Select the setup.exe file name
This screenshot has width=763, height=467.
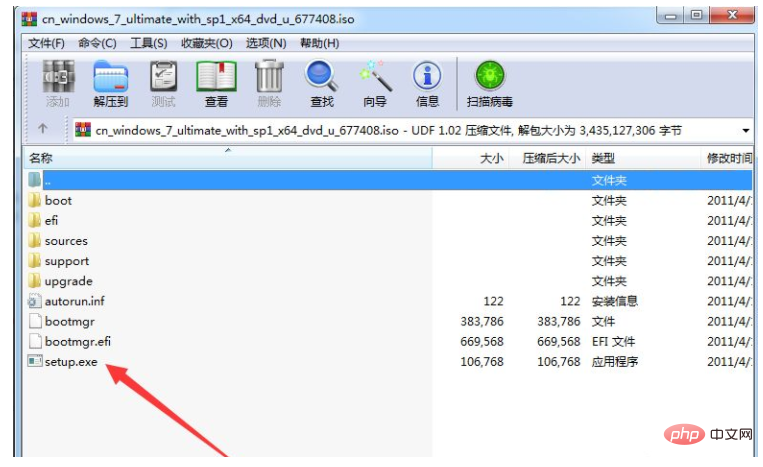[x=71, y=362]
